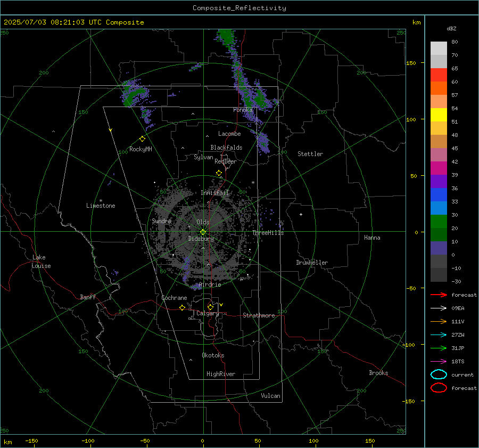The height and width of the screenshot is (448, 479).
Task: Click the magenta 18TS arrow icon
Action: [x=439, y=362]
